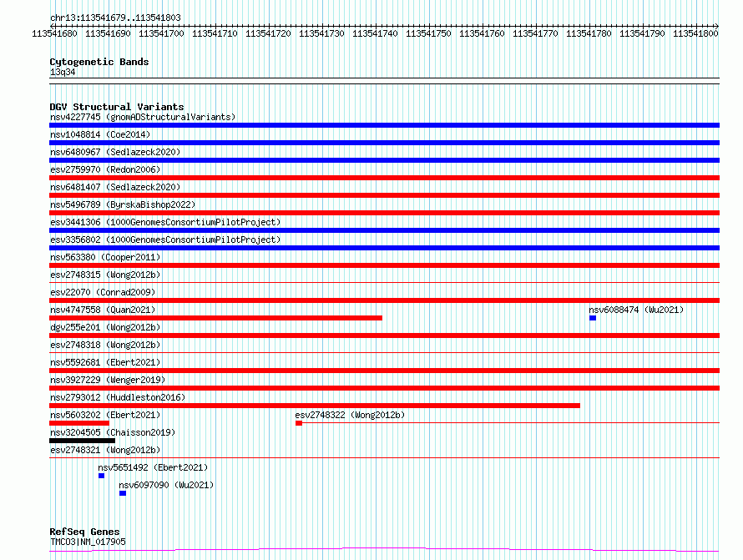Click the RefSeq Genes track heading

click(x=84, y=532)
